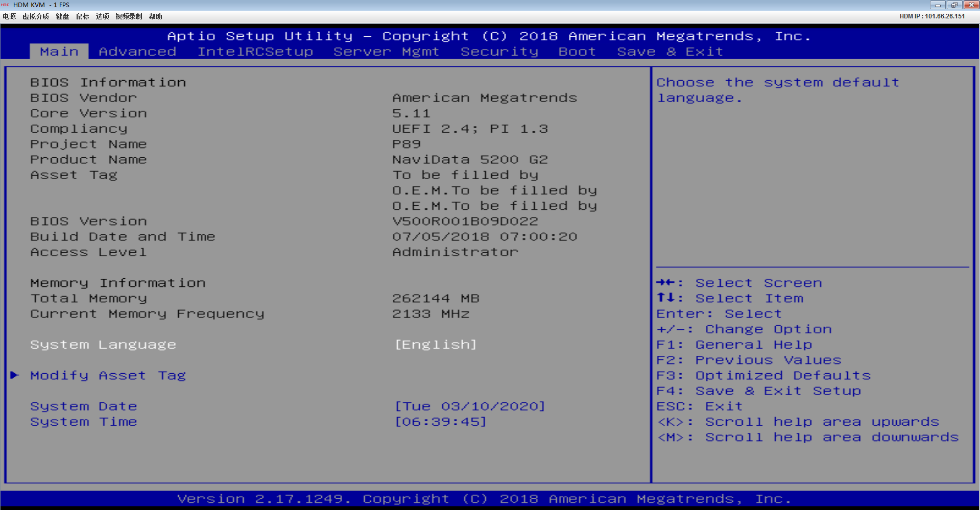Click the Access Level Administrator value
Viewport: 980px width, 510px height.
tap(455, 252)
